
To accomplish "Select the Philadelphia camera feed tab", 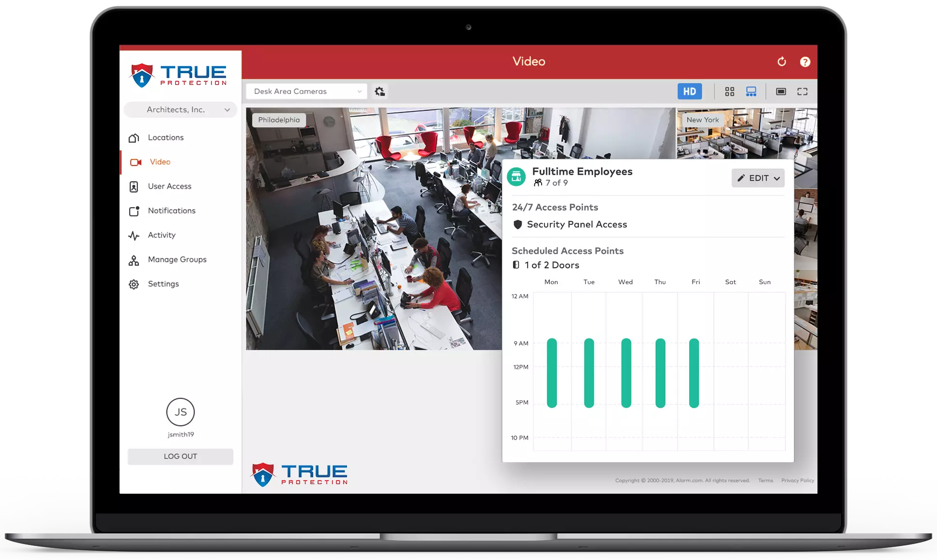I will (x=279, y=120).
